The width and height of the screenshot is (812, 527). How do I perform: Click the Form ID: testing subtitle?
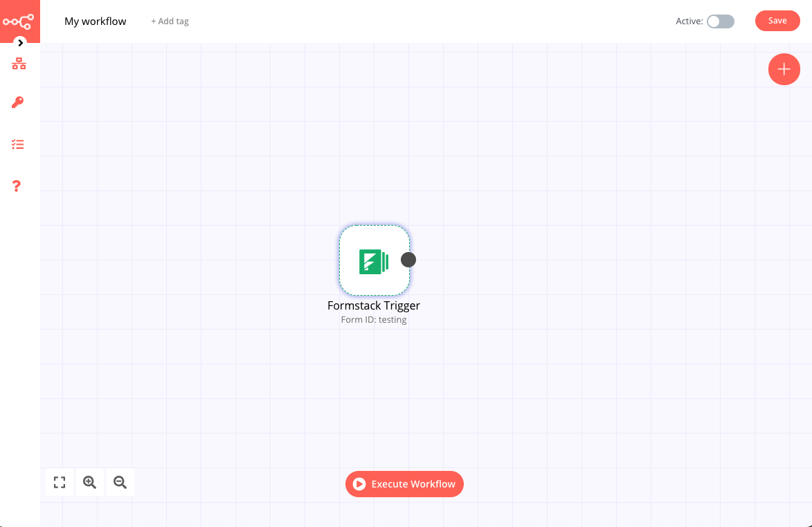374,319
